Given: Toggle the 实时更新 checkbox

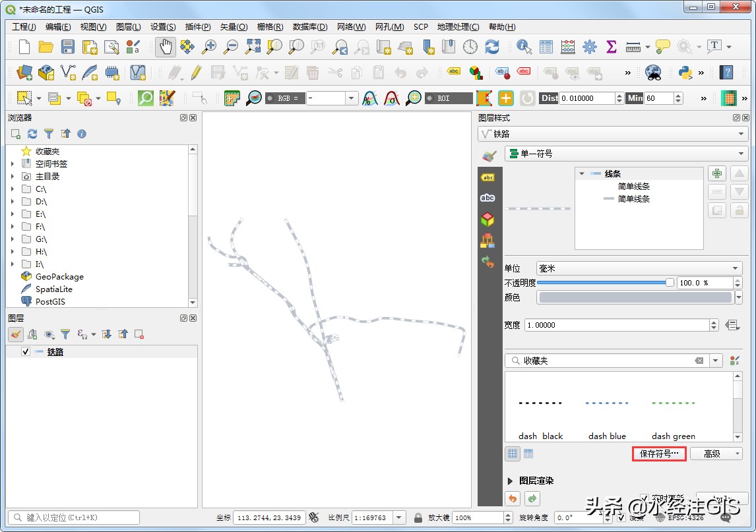Looking at the screenshot, I should (x=645, y=496).
